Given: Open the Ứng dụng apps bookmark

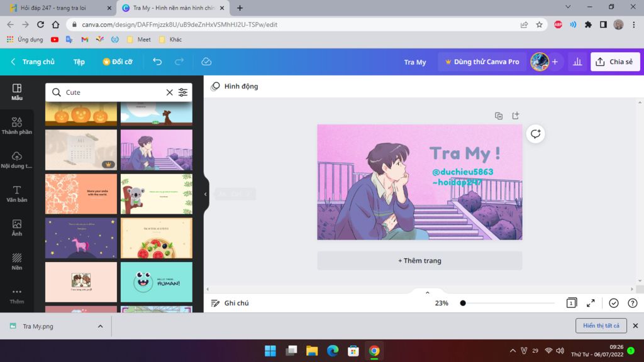Looking at the screenshot, I should (25, 40).
